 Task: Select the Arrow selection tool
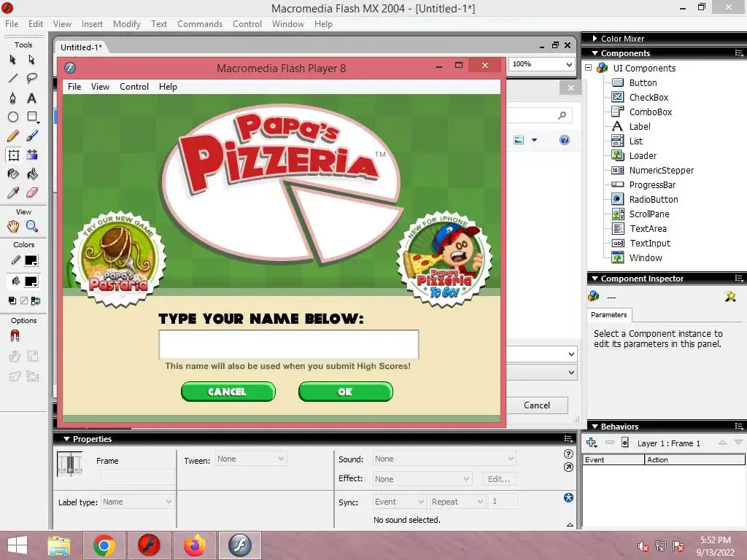tap(13, 60)
